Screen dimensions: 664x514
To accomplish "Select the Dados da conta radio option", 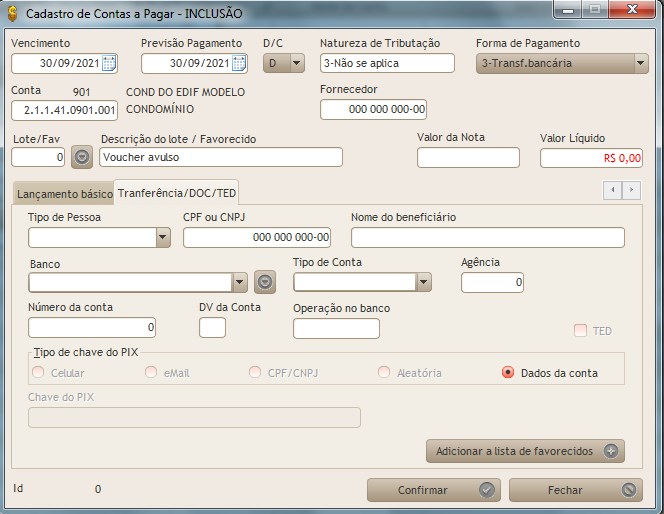I will 508,373.
